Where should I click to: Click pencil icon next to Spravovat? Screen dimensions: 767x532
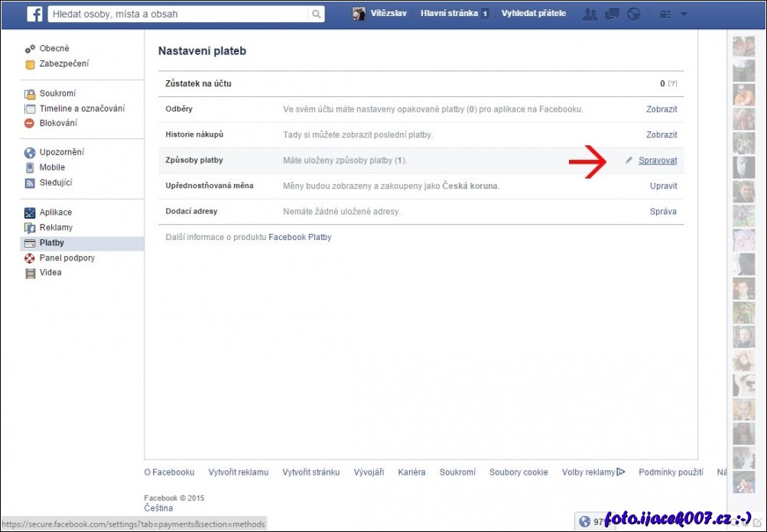coord(629,161)
